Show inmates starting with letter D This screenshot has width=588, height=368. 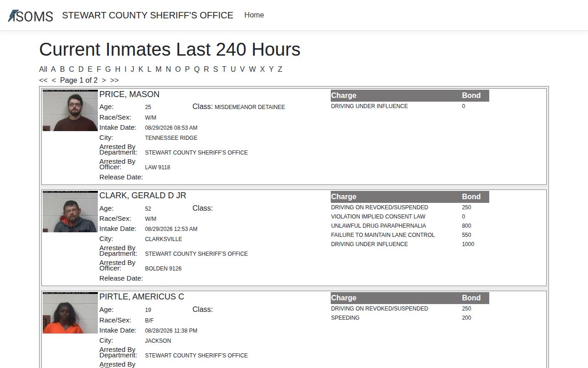click(x=81, y=69)
